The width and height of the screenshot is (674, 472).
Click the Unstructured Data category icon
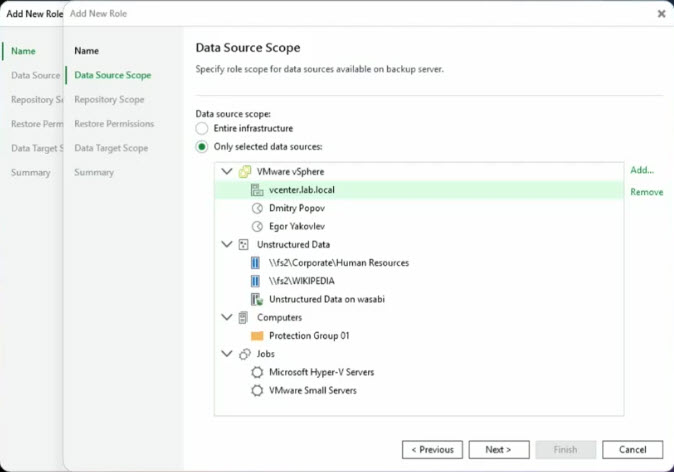click(x=243, y=245)
